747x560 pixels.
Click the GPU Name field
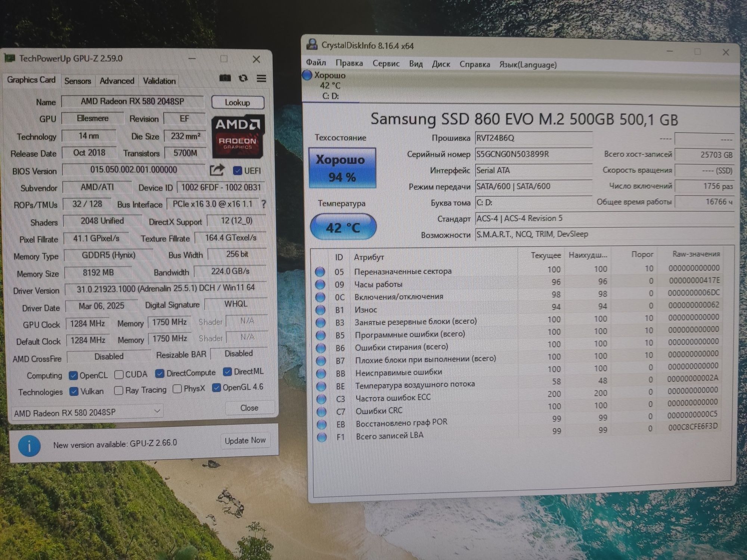133,101
